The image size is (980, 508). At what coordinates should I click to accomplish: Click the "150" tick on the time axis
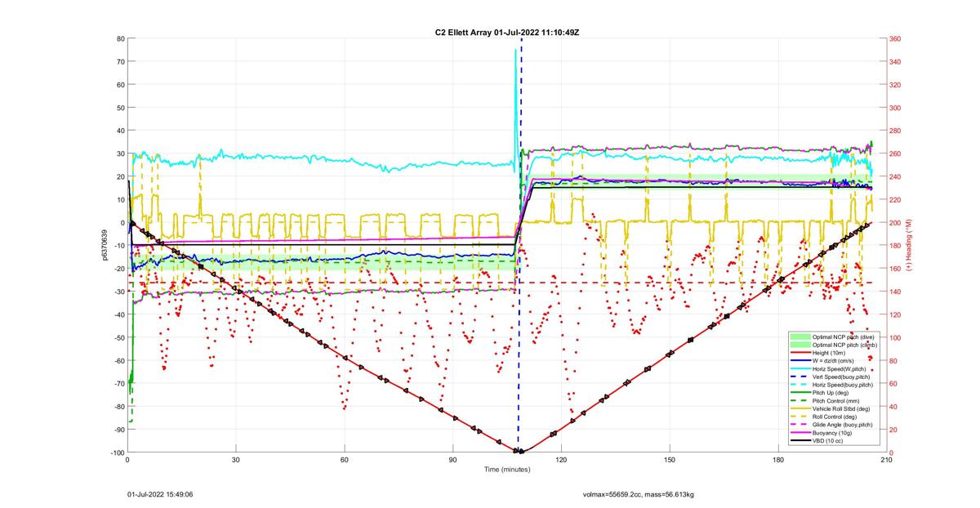(670, 460)
